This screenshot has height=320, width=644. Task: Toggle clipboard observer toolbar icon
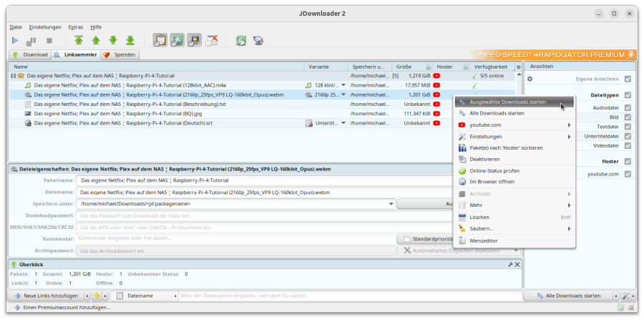[160, 40]
